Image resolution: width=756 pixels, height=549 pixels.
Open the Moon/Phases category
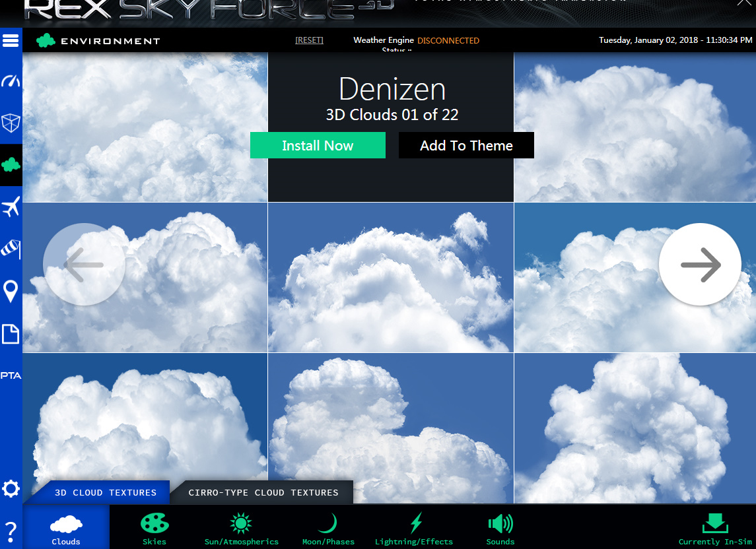328,529
